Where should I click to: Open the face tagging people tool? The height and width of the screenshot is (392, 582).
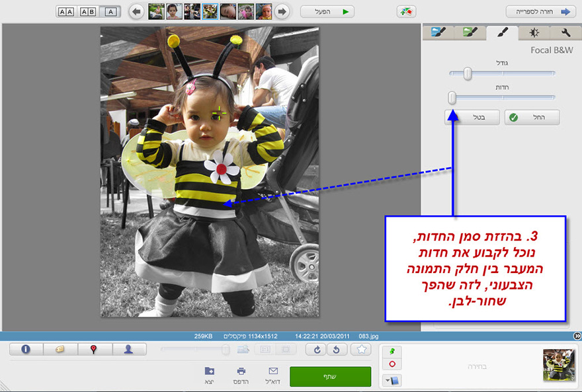click(x=130, y=350)
